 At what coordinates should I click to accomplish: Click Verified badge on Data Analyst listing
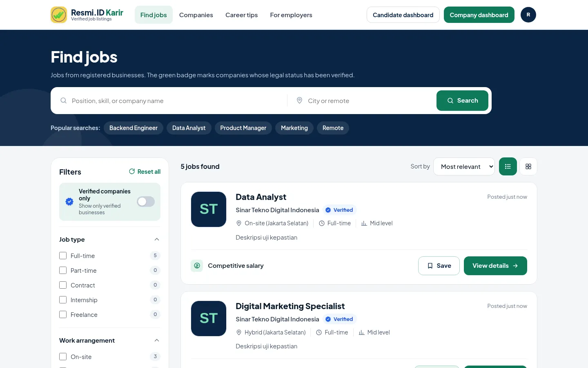tap(340, 210)
